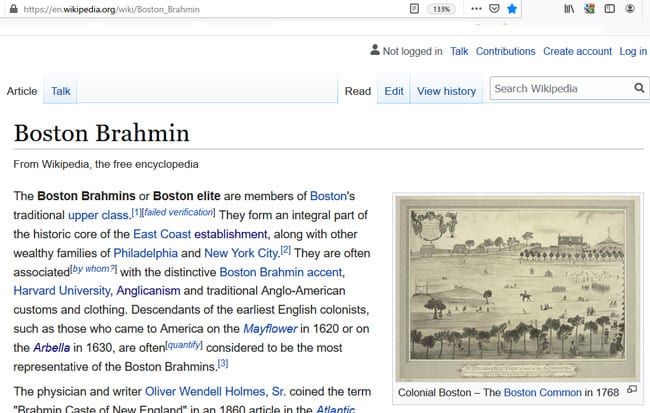Open the Atlantic link
The image size is (650, 413).
click(335, 409)
